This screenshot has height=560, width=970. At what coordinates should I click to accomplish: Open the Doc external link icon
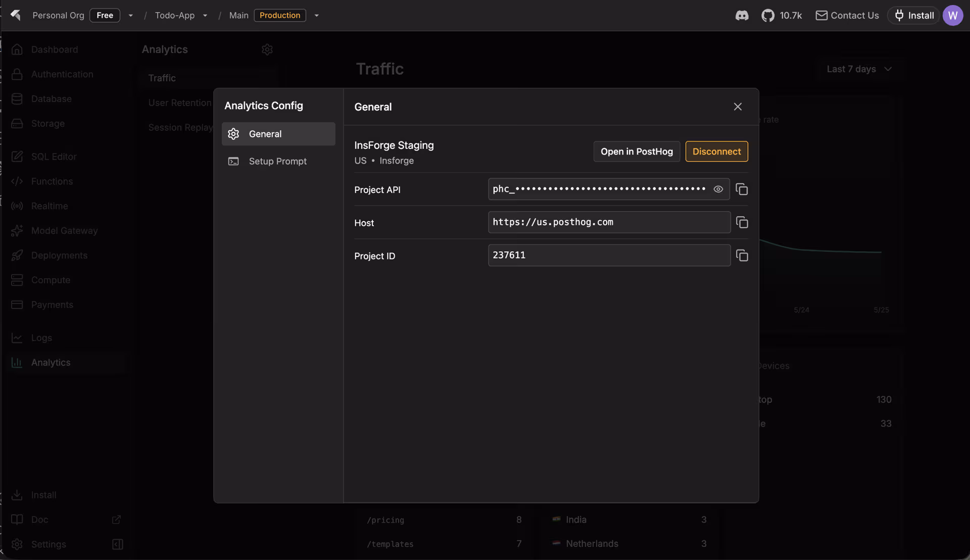(117, 520)
